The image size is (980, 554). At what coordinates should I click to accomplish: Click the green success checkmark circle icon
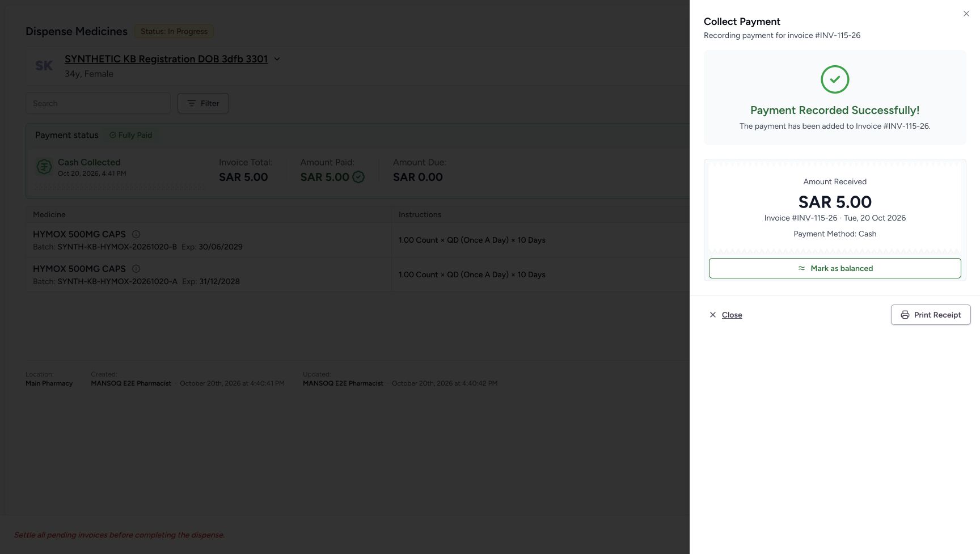click(x=835, y=79)
